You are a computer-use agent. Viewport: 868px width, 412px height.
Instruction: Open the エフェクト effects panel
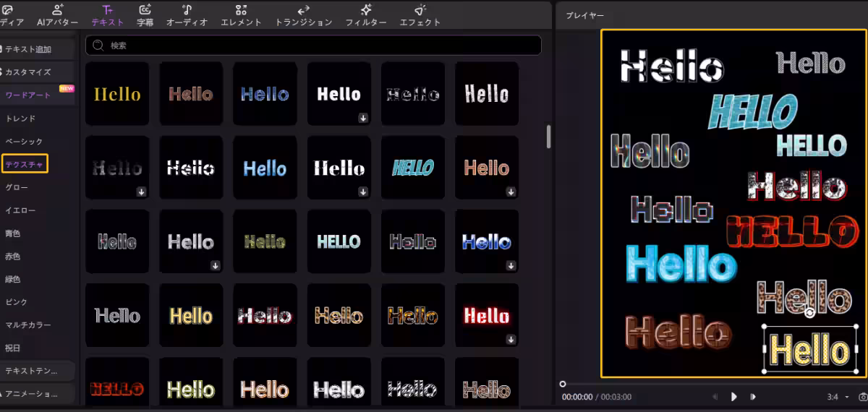[x=420, y=14]
